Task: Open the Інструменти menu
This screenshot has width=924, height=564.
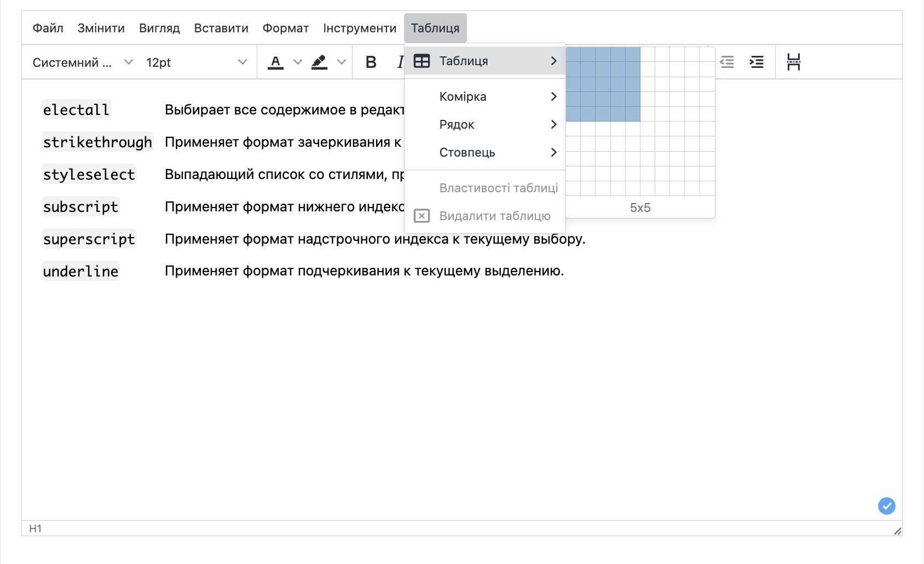Action: tap(360, 28)
